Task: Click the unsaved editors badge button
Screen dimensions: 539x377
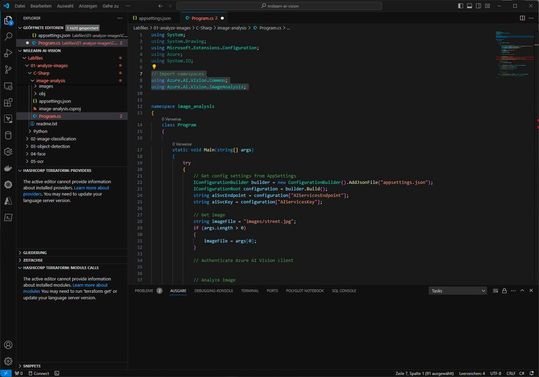Action: [82, 28]
